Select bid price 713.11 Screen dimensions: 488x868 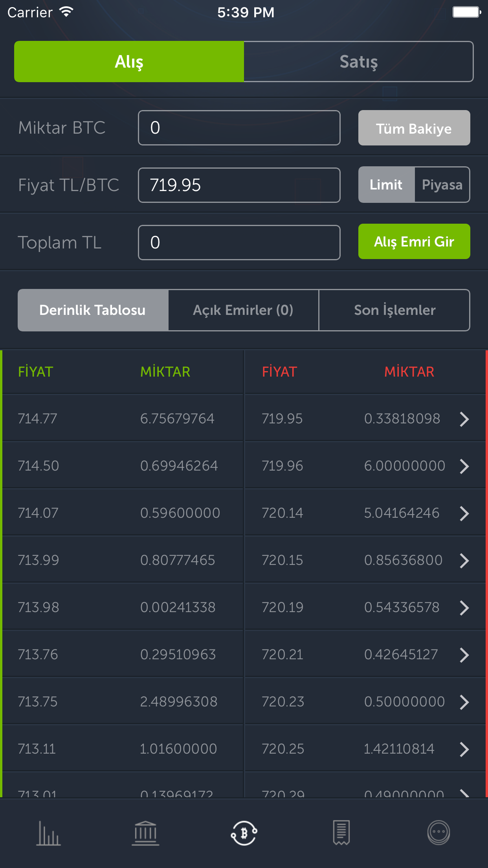pyautogui.click(x=37, y=749)
